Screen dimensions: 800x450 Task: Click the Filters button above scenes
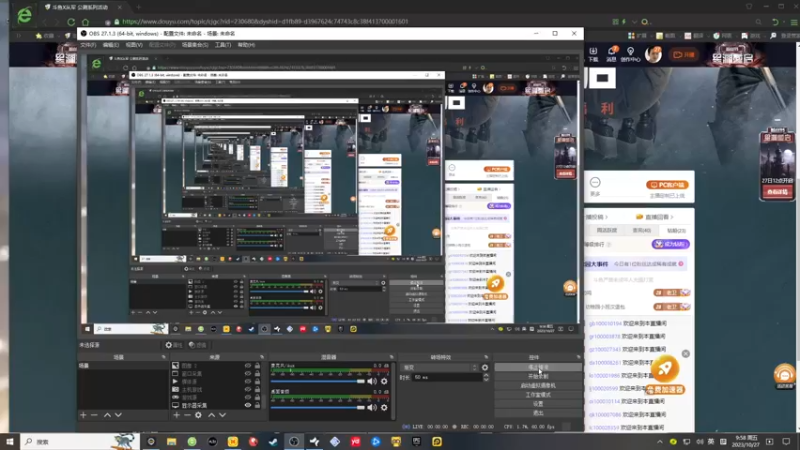(x=197, y=345)
